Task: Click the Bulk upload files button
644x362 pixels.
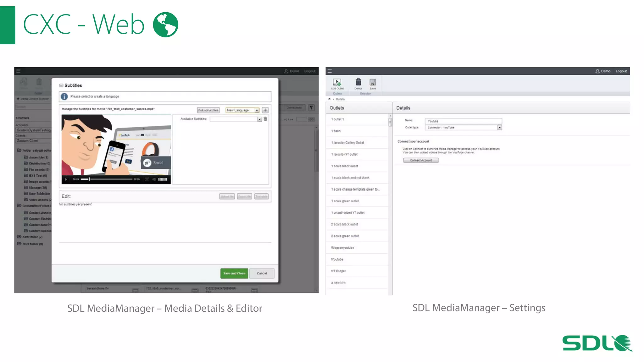Action: [208, 110]
